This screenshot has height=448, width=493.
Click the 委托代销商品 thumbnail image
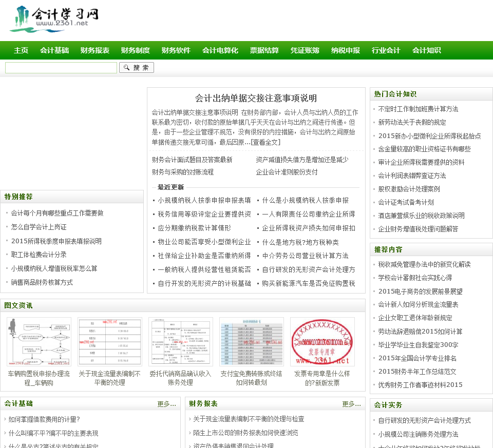[x=181, y=342]
